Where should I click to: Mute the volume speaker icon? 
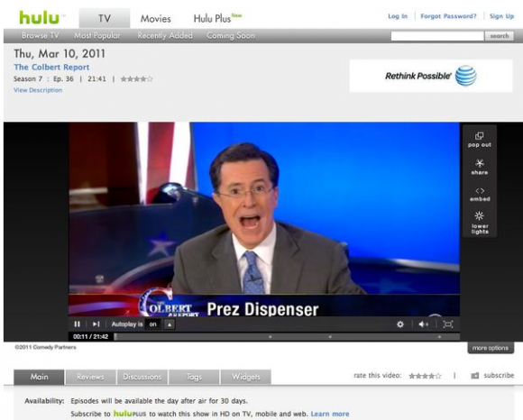(x=423, y=324)
